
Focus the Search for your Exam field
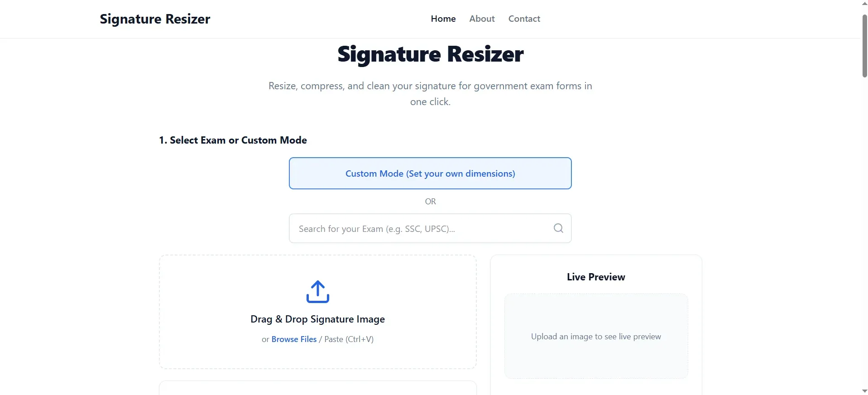430,228
